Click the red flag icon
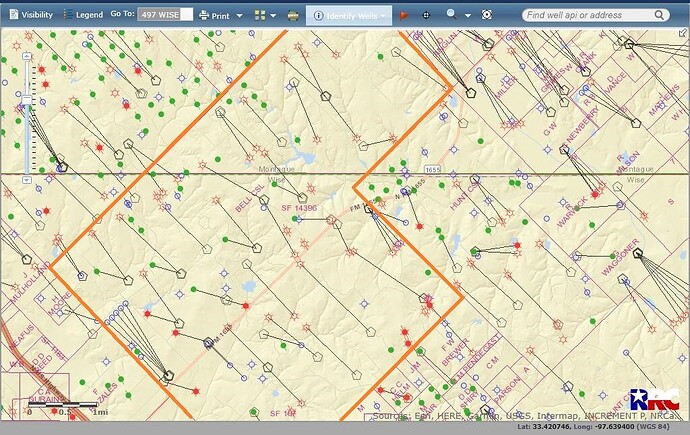Viewport: 690px width, 435px height. (x=404, y=16)
